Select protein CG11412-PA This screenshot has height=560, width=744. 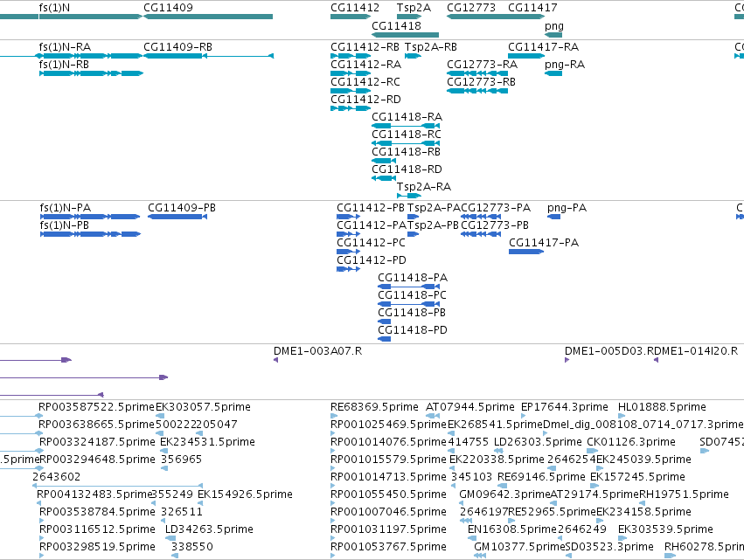point(348,234)
